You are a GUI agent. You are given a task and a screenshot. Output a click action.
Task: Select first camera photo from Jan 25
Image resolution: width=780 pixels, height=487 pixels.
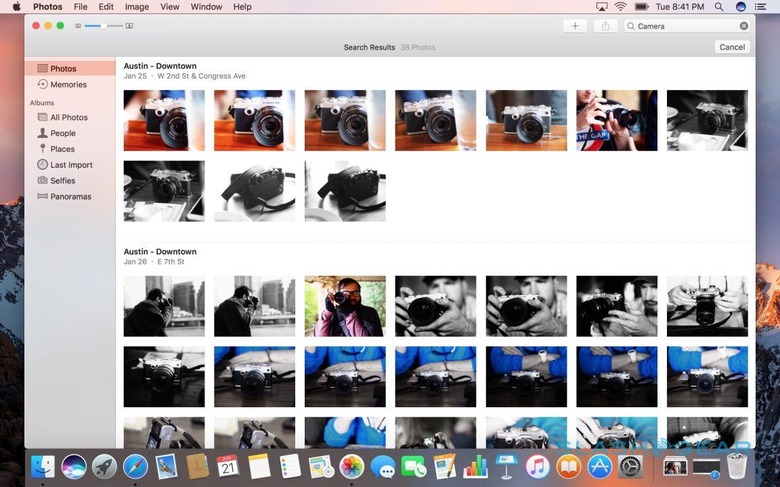click(x=164, y=120)
